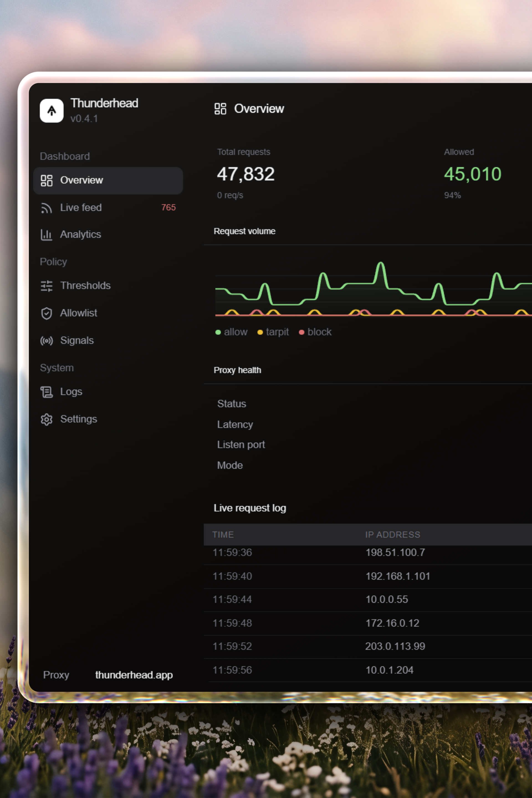The width and height of the screenshot is (532, 798).
Task: Click the red block legend dot
Action: tap(302, 332)
